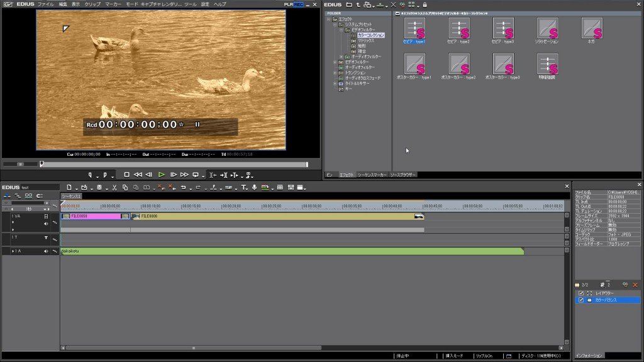Click the microphone voice-over icon
Viewport: 644px width, 362px height.
(x=254, y=187)
